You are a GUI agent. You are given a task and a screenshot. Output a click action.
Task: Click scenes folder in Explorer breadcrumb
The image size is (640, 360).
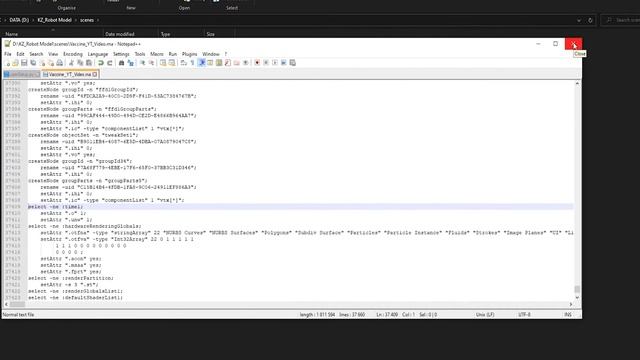pyautogui.click(x=87, y=20)
